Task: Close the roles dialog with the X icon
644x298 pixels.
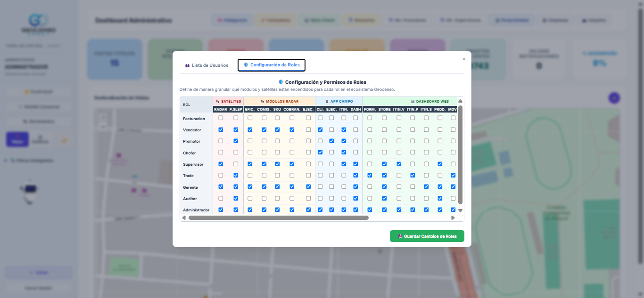Action: 463,59
